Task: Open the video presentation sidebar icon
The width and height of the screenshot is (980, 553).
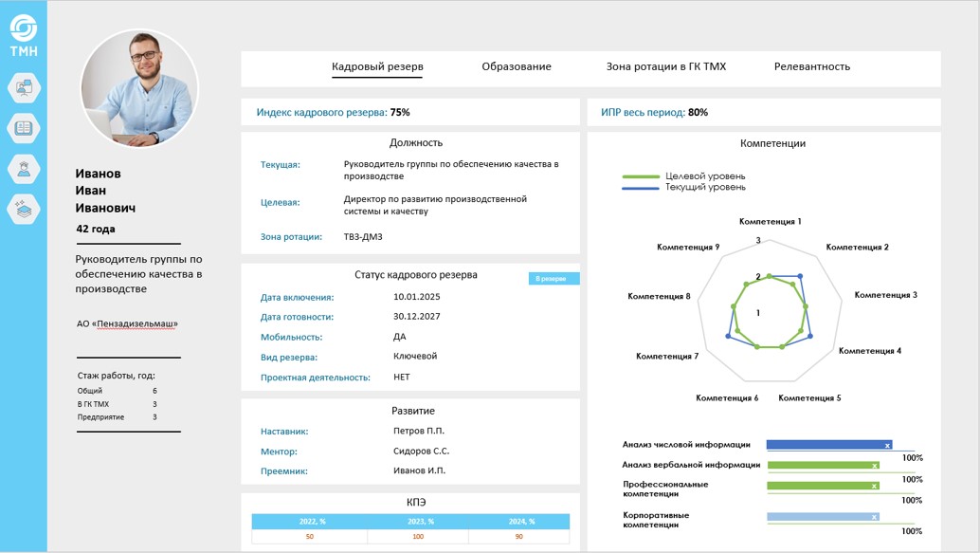Action: point(23,88)
